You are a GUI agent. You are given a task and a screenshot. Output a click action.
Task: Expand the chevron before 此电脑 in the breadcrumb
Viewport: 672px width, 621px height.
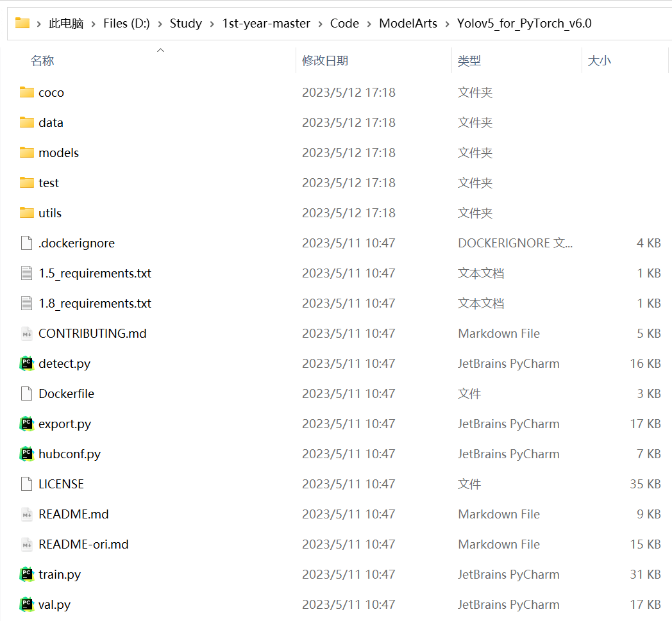(38, 24)
